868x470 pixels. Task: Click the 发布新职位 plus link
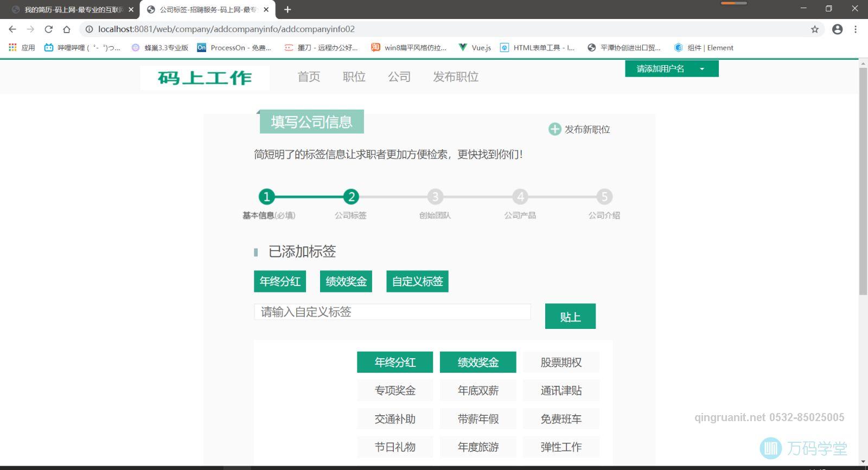(579, 129)
